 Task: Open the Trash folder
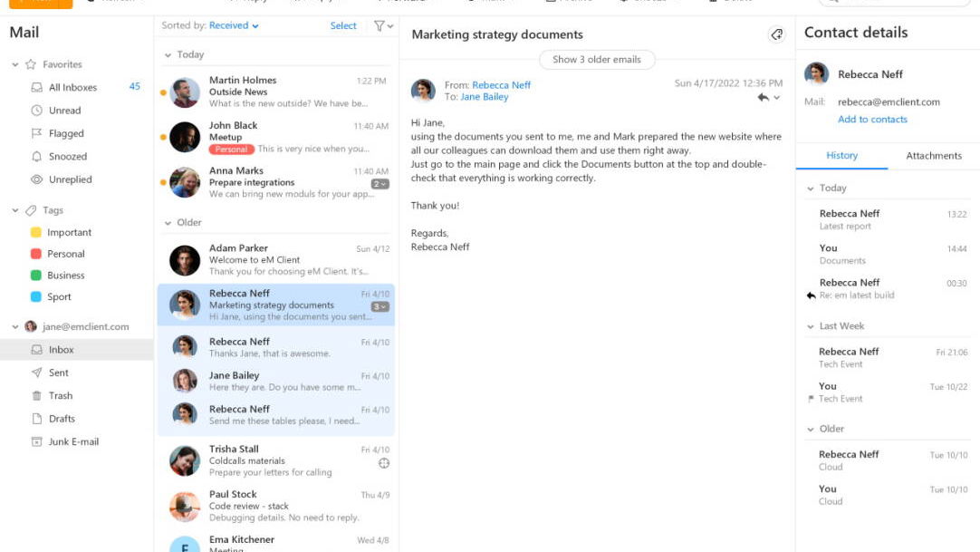60,396
